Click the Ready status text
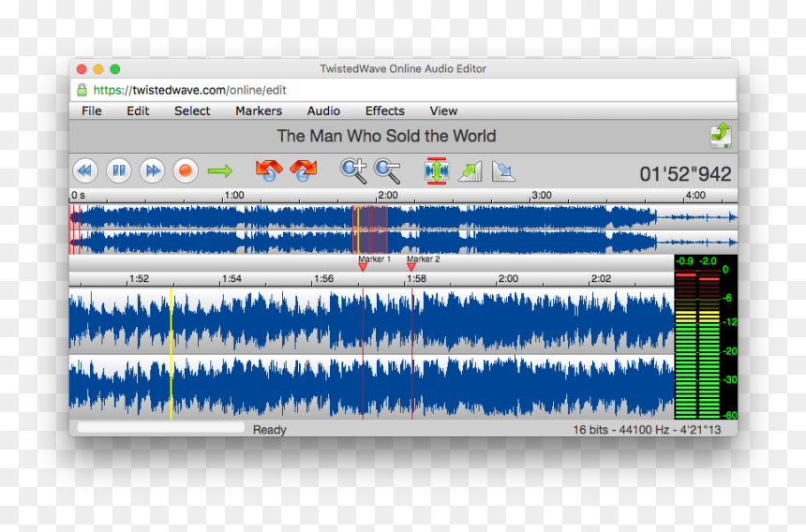Viewport: 806px width, 532px height. point(269,430)
